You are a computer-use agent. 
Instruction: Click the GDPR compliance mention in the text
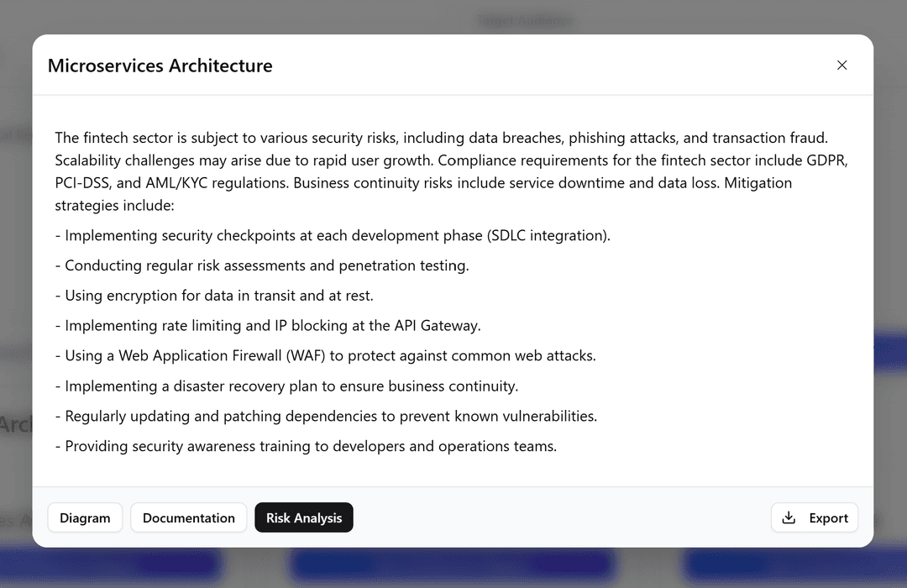point(827,160)
